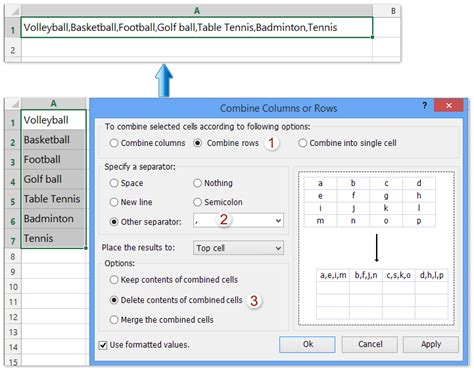Viewport: 474px width, 370px height.
Task: Click the select-all corner of lower sheet
Action: click(x=13, y=104)
